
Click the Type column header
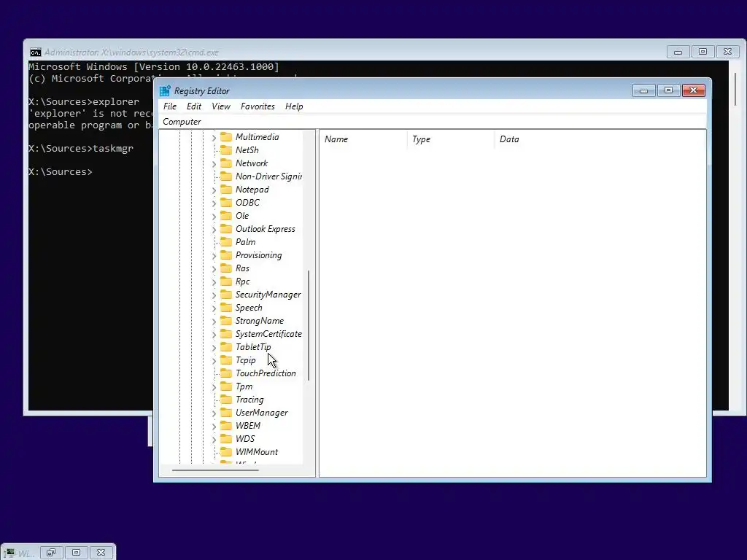[x=451, y=139]
